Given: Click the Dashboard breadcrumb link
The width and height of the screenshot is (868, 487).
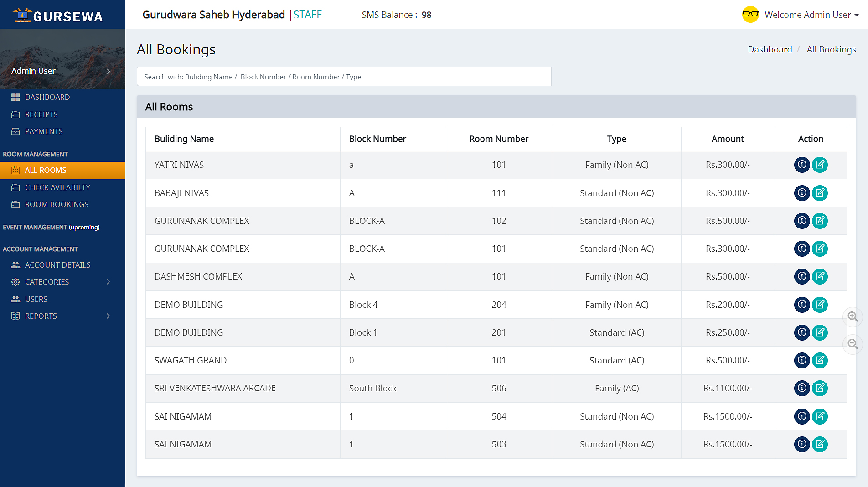Looking at the screenshot, I should (x=770, y=49).
